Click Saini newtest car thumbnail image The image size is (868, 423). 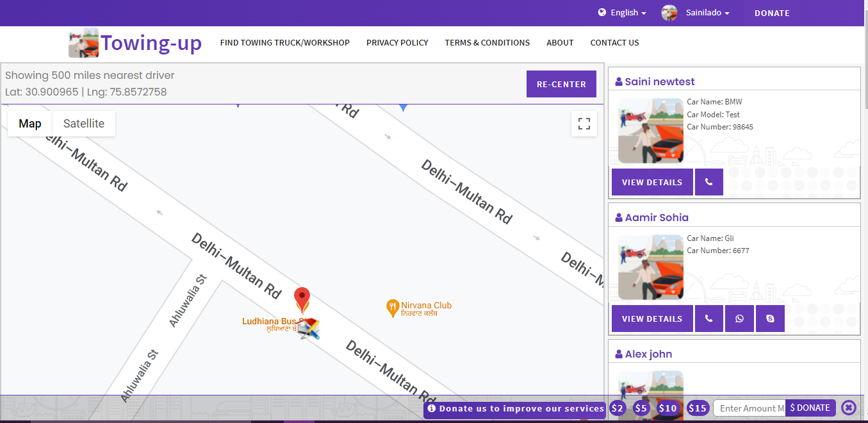pos(650,131)
